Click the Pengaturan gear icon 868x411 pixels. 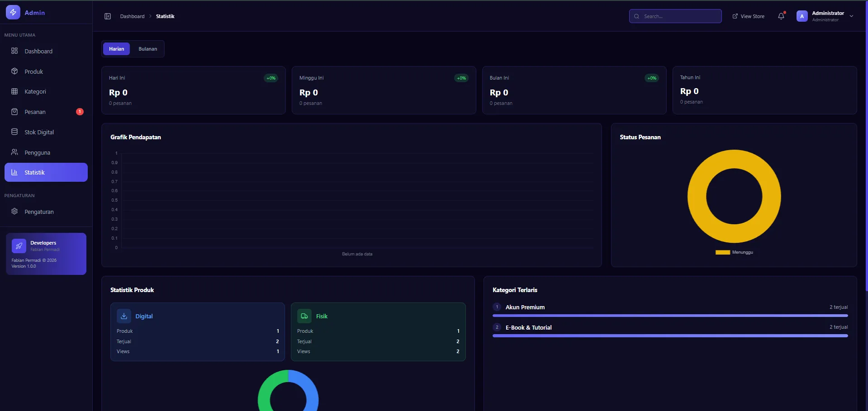[x=14, y=212]
